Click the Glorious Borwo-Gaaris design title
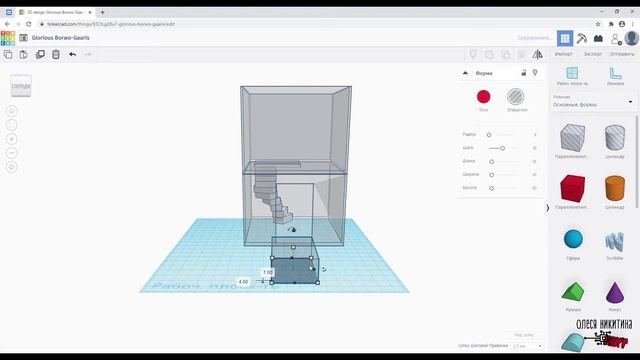Viewport: 640px width, 360px height. click(60, 38)
